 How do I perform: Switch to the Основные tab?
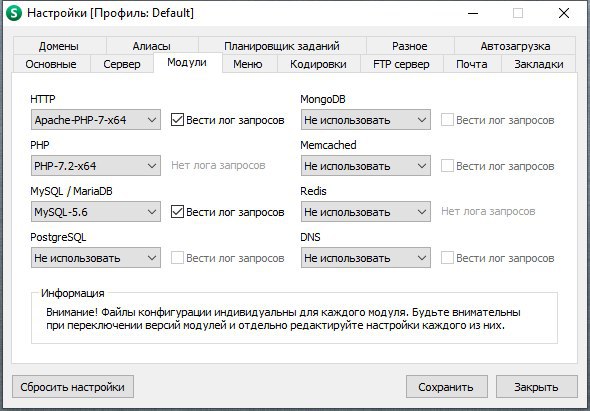click(51, 64)
